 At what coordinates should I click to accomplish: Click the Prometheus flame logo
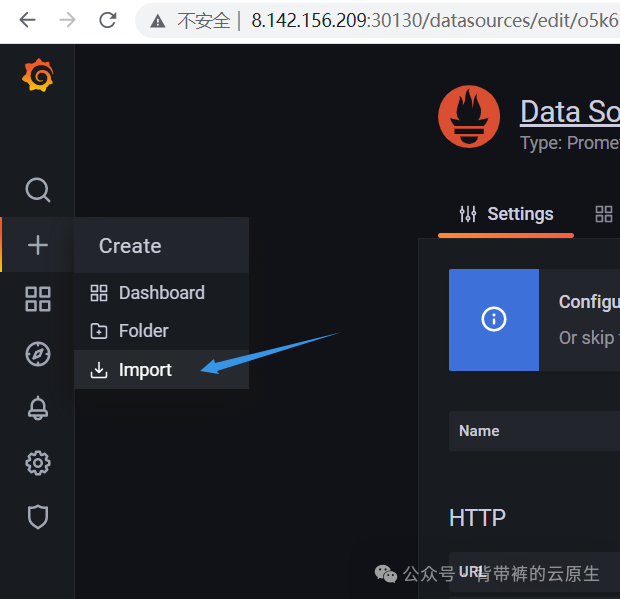469,117
